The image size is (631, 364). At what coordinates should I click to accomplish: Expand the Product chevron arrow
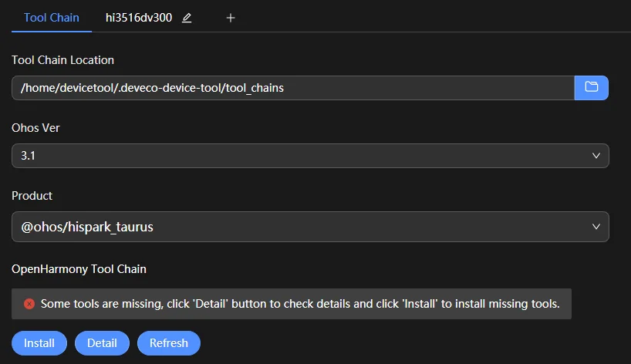click(x=596, y=227)
